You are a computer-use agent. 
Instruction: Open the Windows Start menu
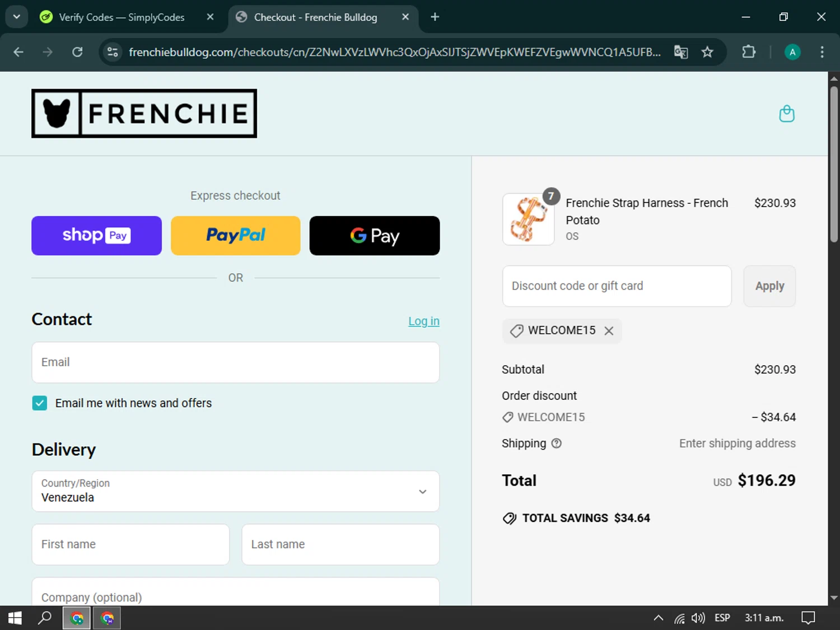coord(15,618)
